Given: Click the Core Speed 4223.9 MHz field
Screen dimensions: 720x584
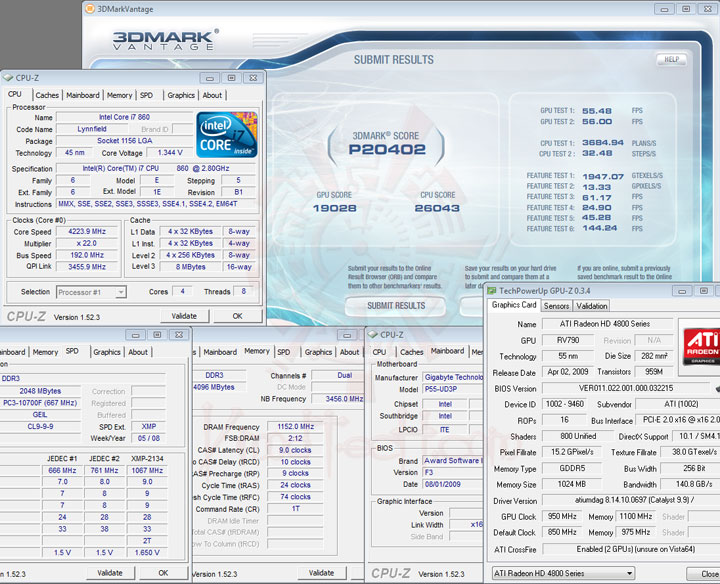Looking at the screenshot, I should (87, 231).
